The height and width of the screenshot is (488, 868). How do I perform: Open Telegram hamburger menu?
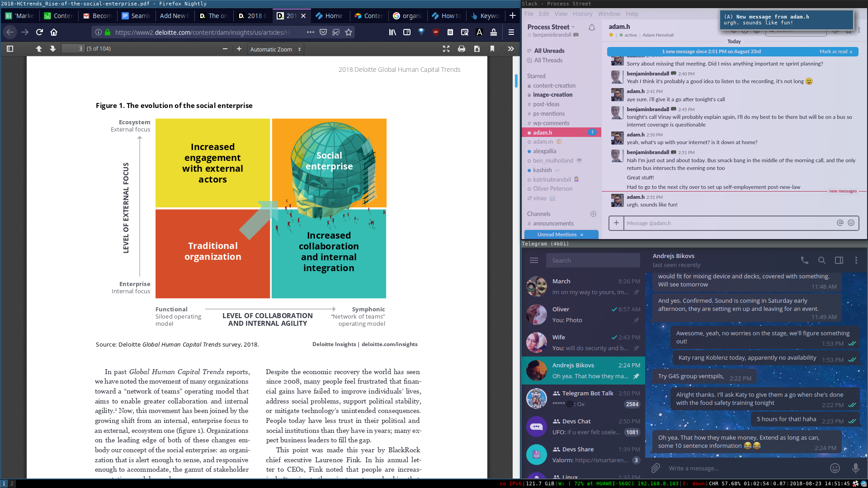tap(533, 260)
